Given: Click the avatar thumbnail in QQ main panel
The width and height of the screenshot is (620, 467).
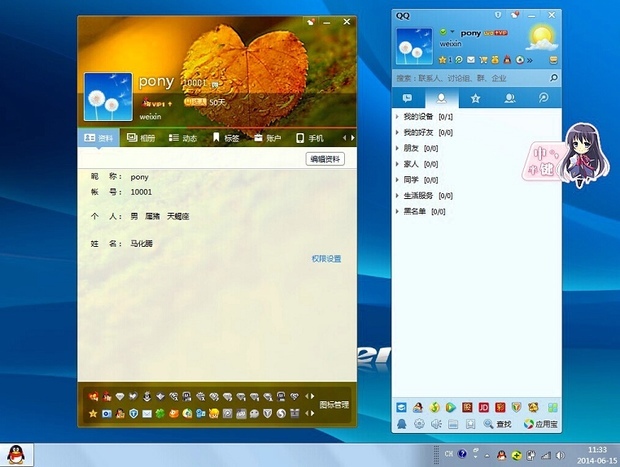Looking at the screenshot, I should [x=414, y=46].
